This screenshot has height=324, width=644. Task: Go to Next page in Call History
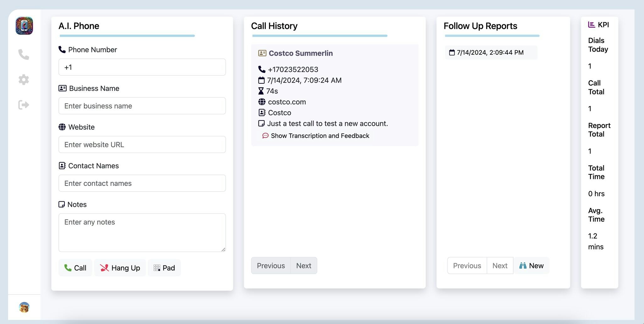tap(304, 266)
